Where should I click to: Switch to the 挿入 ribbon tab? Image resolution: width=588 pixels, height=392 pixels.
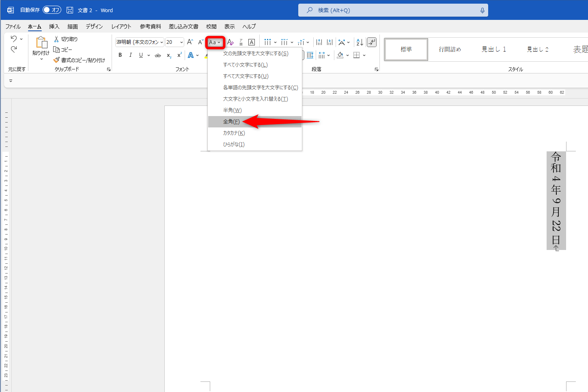54,26
